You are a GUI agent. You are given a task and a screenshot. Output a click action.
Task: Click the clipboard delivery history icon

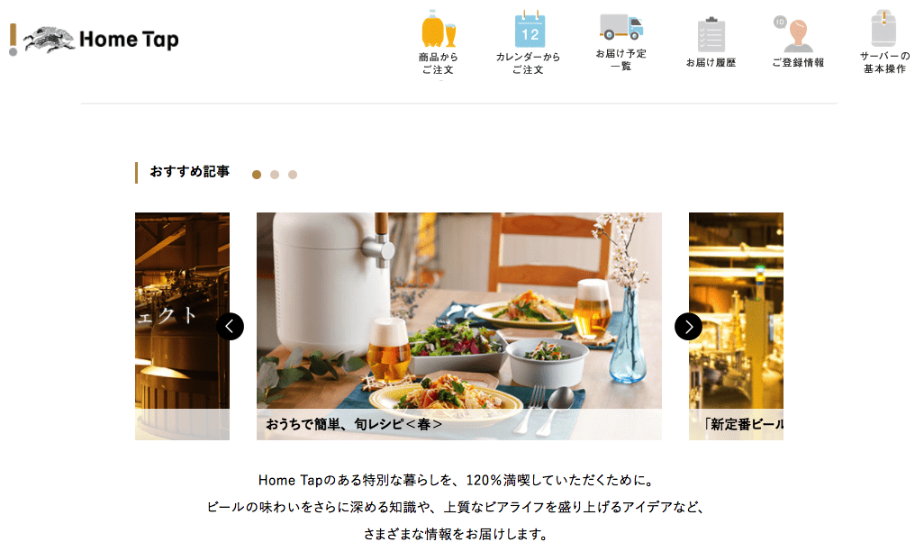[711, 35]
